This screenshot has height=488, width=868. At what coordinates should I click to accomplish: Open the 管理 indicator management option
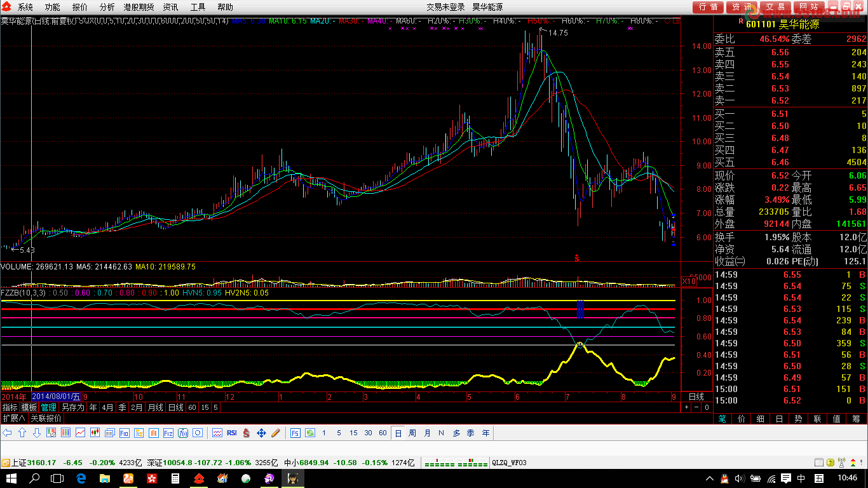pos(49,407)
